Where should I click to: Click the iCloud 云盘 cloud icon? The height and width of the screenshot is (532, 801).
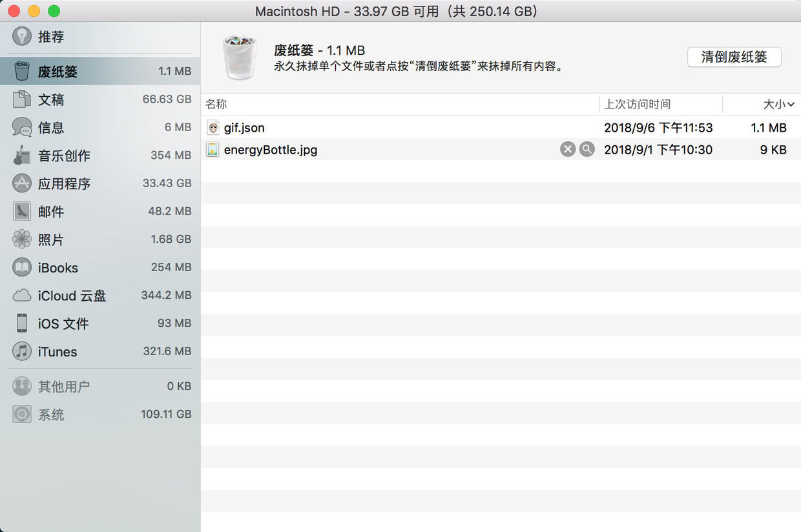(22, 296)
